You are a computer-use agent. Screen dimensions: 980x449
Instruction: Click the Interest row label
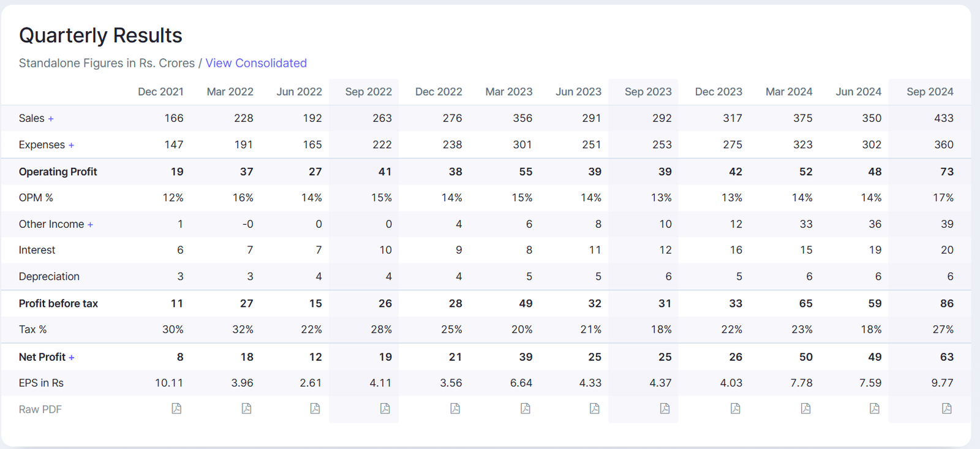tap(37, 250)
